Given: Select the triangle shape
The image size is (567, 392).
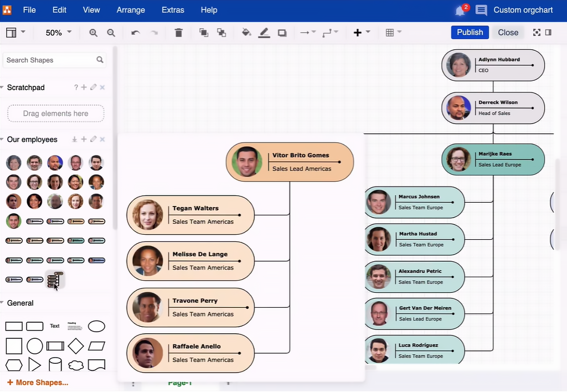Looking at the screenshot, I should (34, 365).
